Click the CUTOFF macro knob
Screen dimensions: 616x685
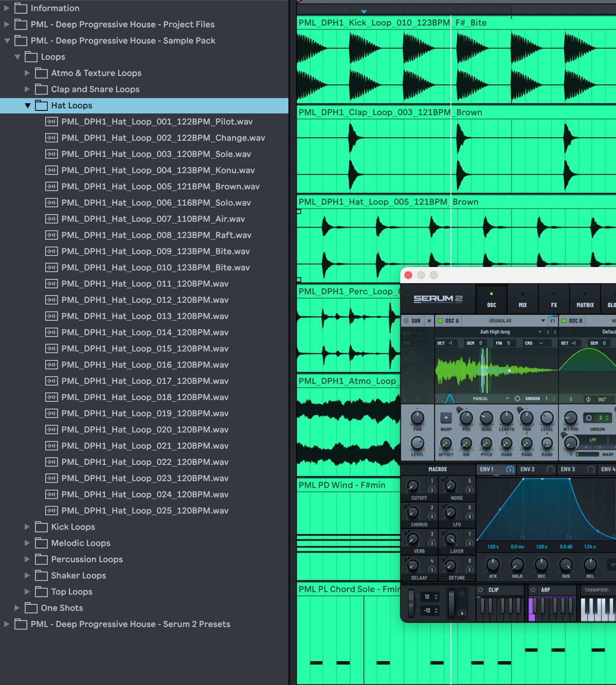413,486
